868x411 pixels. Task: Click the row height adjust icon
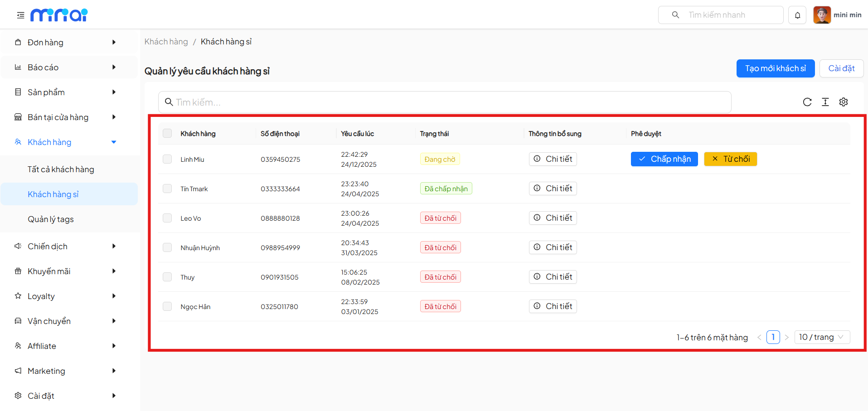click(x=825, y=102)
